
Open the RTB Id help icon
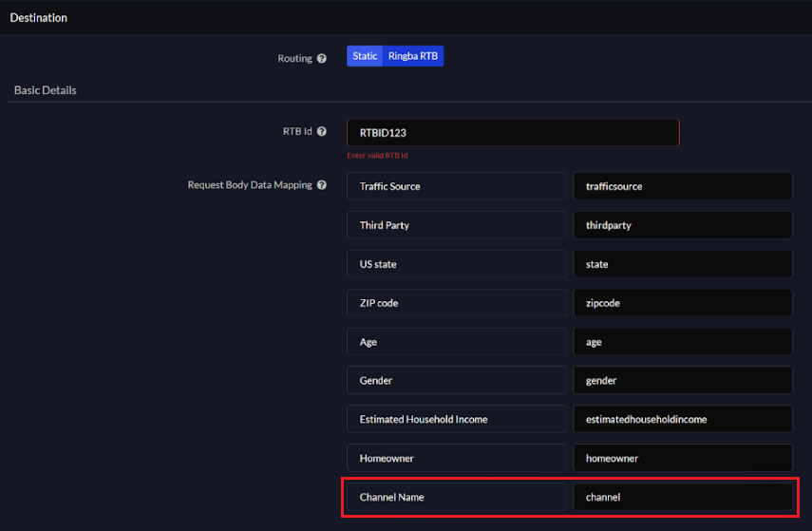click(322, 132)
